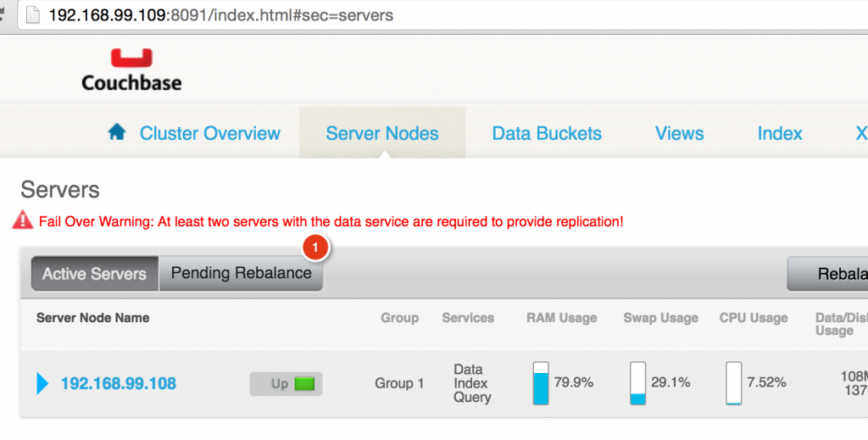The height and width of the screenshot is (440, 868).
Task: Click the Group 1 cell
Action: point(399,383)
